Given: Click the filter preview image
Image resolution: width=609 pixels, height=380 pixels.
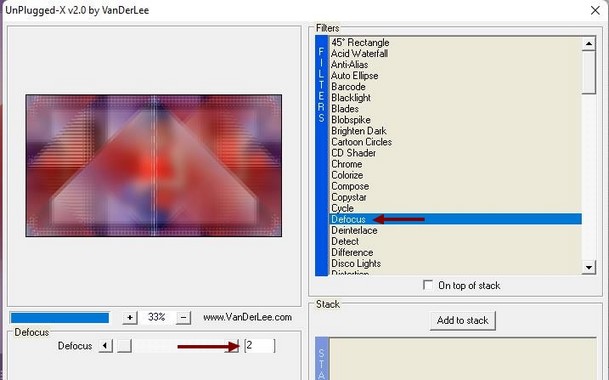Looking at the screenshot, I should click(154, 165).
